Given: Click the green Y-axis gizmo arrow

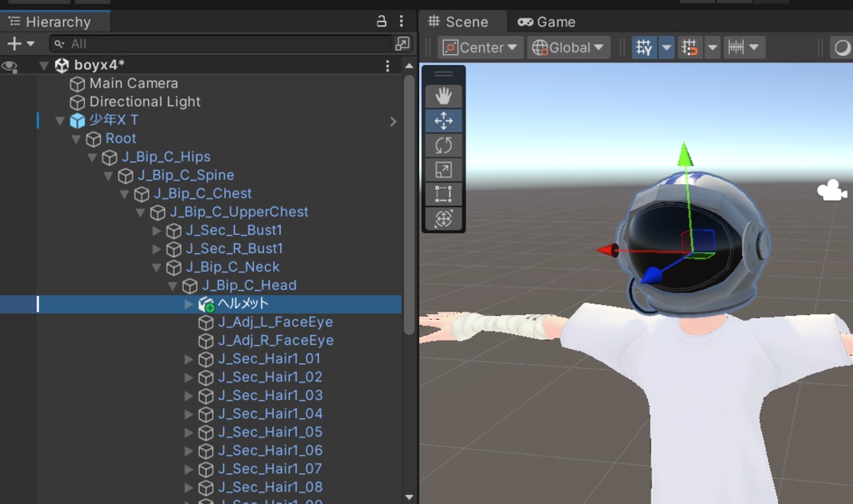Looking at the screenshot, I should coord(685,154).
